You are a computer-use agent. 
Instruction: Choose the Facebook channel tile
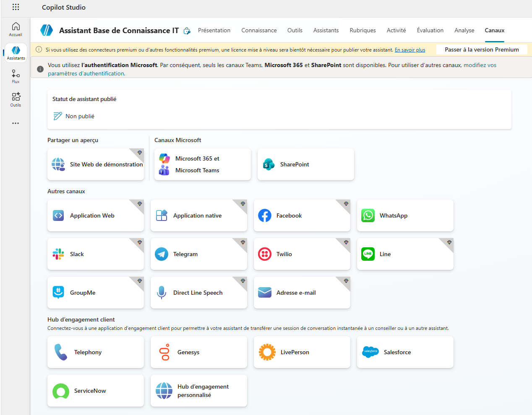tap(302, 215)
